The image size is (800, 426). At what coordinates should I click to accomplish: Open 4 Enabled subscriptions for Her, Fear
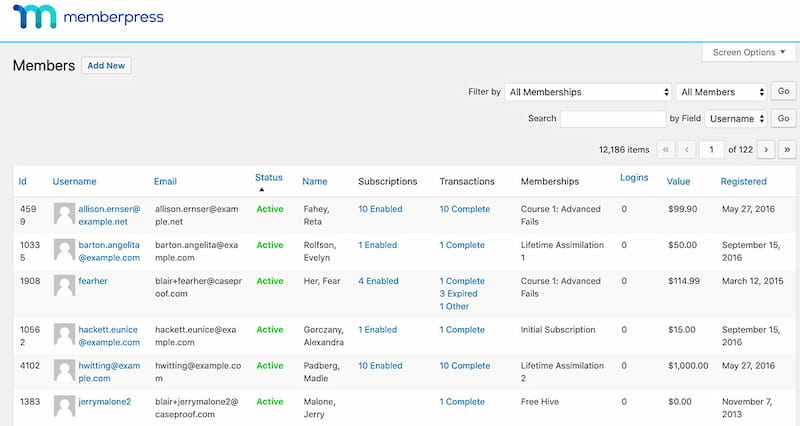(x=378, y=281)
